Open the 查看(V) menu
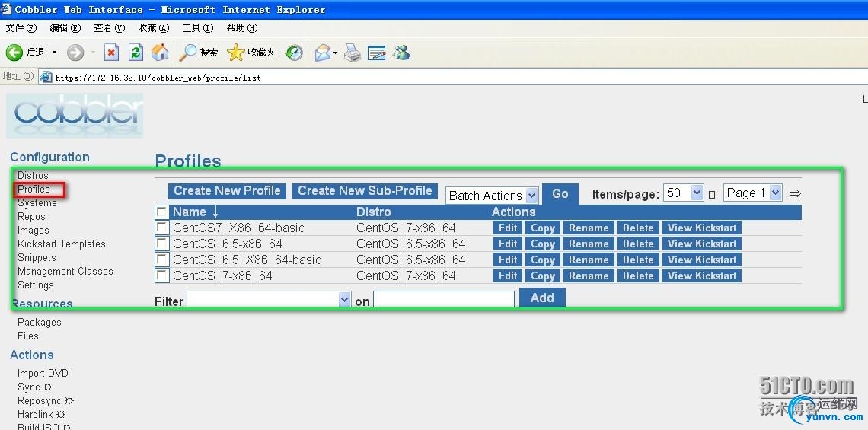 tap(109, 28)
